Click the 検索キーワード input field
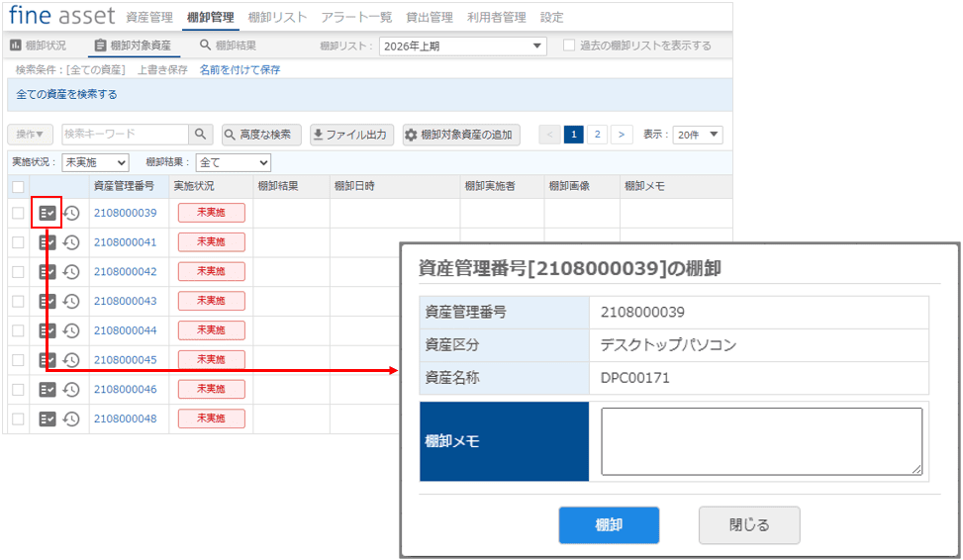 tap(126, 134)
